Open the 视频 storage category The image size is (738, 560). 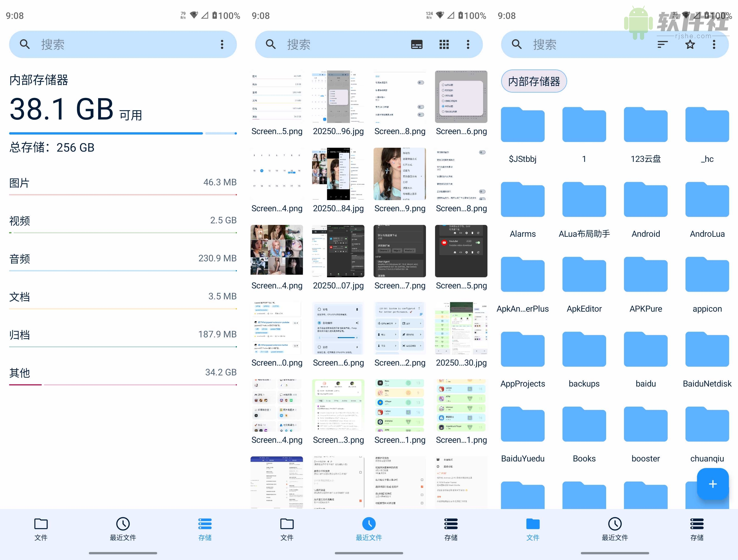(123, 221)
